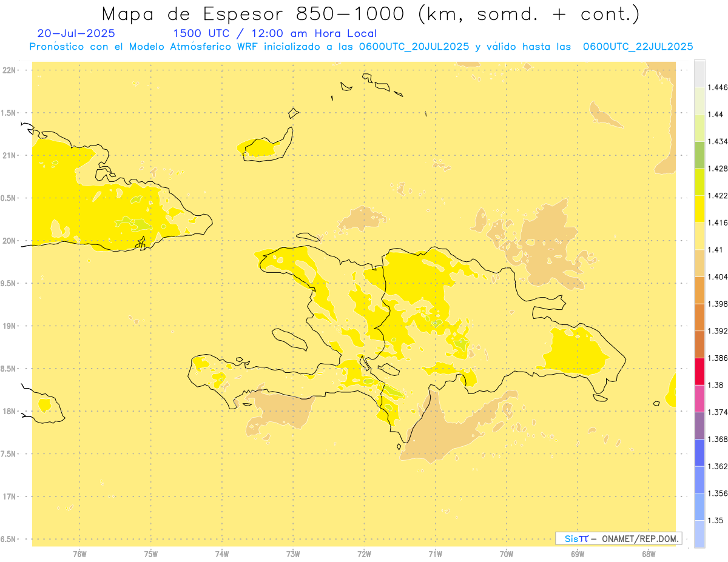Screen dimensions: 728x562
Task: Click the longitude label '71W'
Action: 435,554
